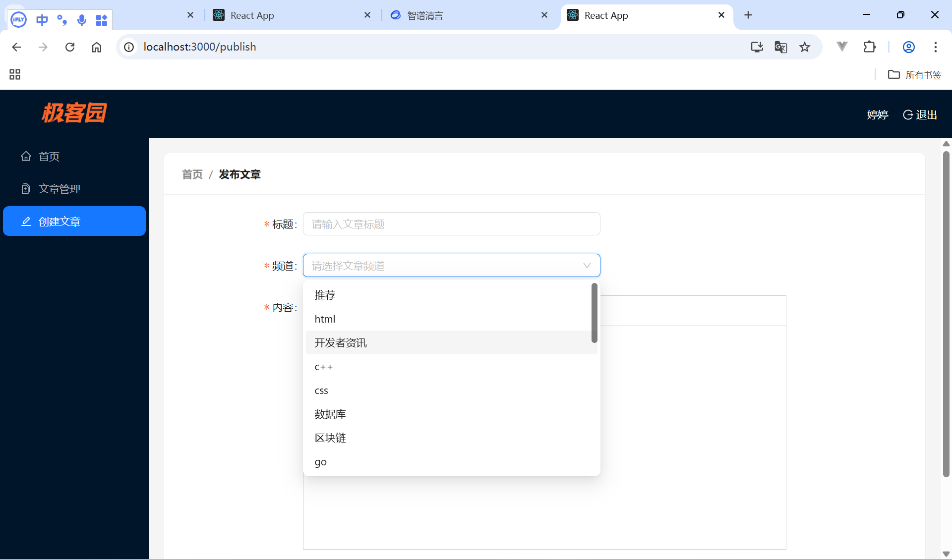The height and width of the screenshot is (560, 952).
Task: Click the 首页 breadcrumb link
Action: (192, 174)
